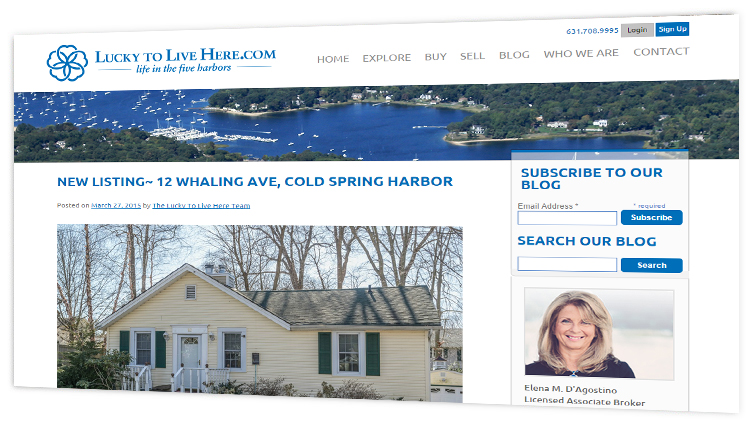
Task: Click the phone number 631.708.9995
Action: coord(592,31)
